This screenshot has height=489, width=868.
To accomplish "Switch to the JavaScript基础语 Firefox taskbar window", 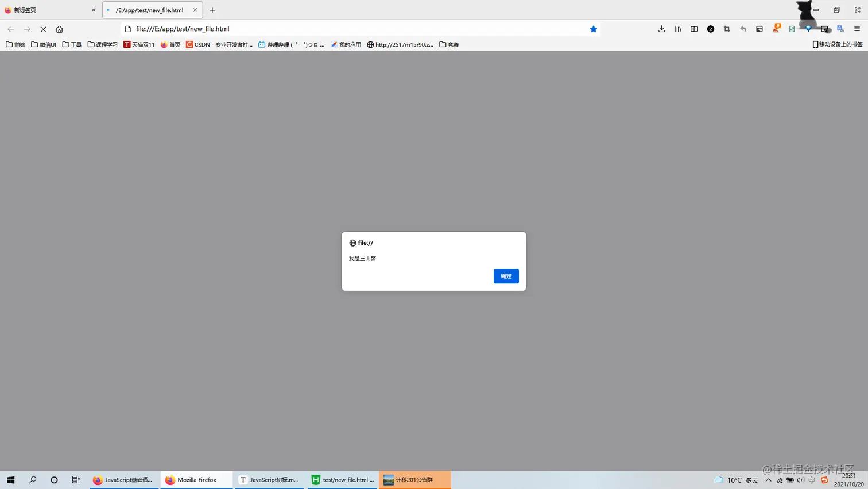I will coord(124,480).
